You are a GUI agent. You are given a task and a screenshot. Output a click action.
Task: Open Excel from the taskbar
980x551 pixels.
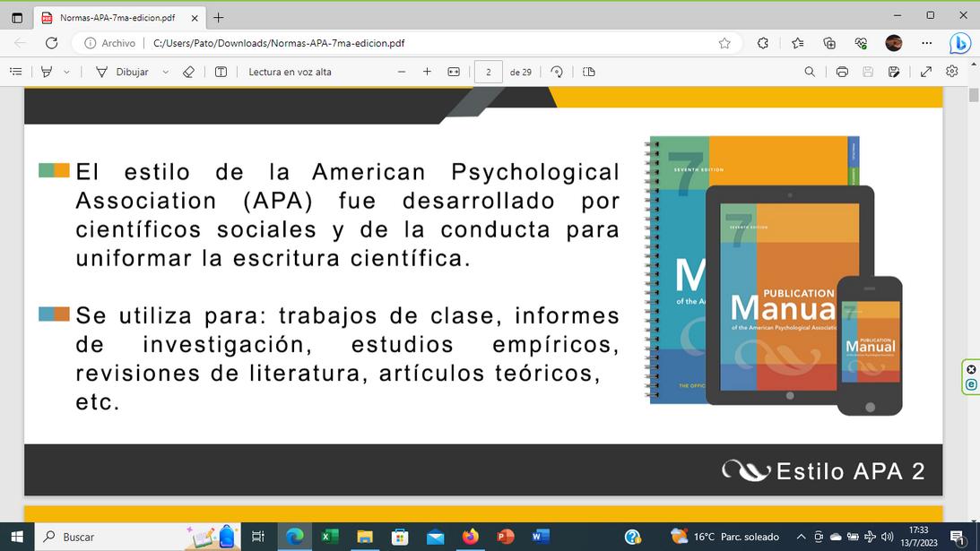pos(329,537)
